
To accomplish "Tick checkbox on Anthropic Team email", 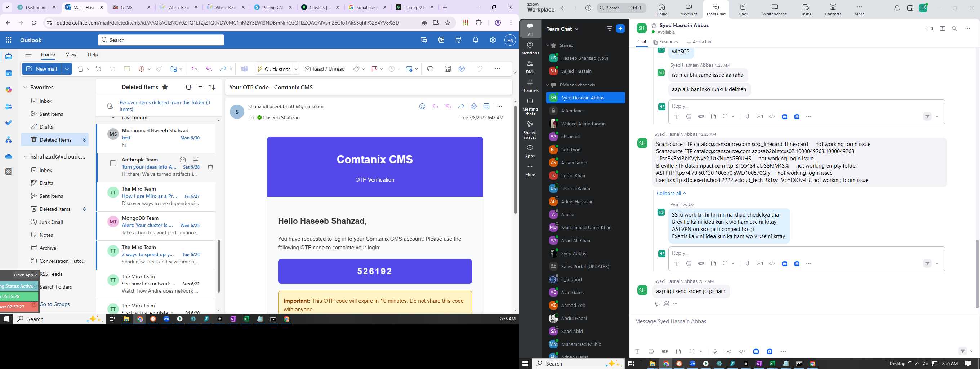I will click(x=113, y=163).
